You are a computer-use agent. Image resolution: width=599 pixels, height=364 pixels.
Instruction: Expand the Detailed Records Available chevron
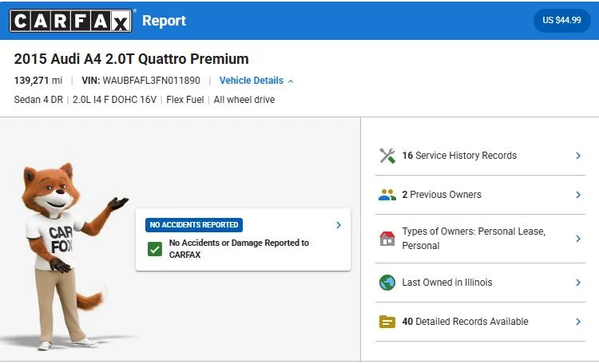point(578,322)
